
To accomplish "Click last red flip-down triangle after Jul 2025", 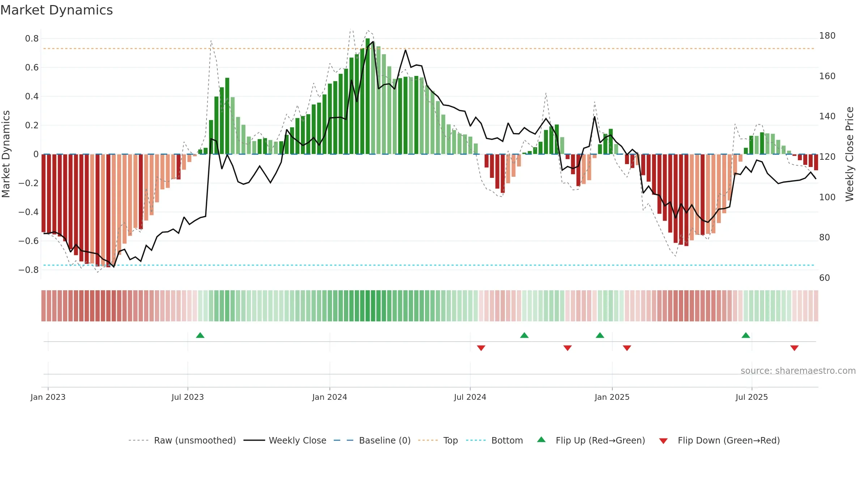I will (x=795, y=348).
